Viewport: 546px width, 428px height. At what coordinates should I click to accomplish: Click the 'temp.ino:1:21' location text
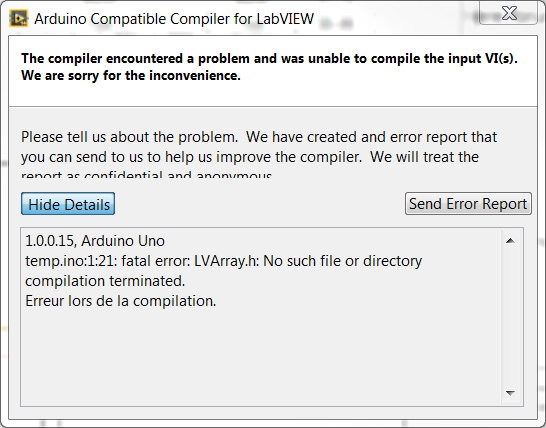click(71, 261)
